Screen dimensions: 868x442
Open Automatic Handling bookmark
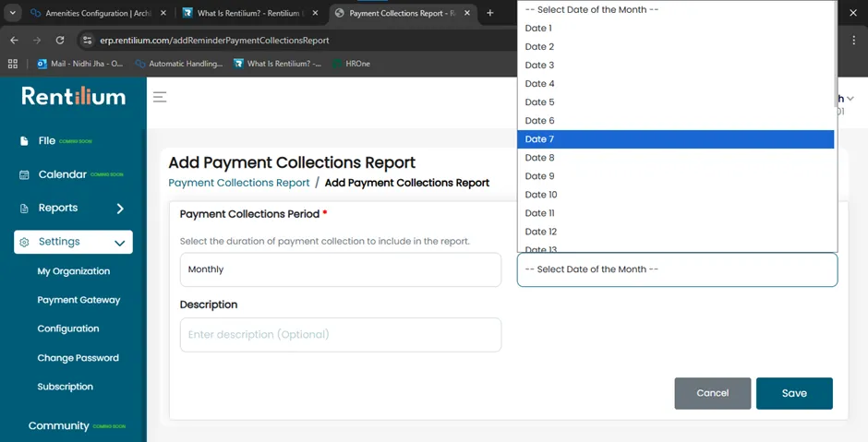[179, 64]
